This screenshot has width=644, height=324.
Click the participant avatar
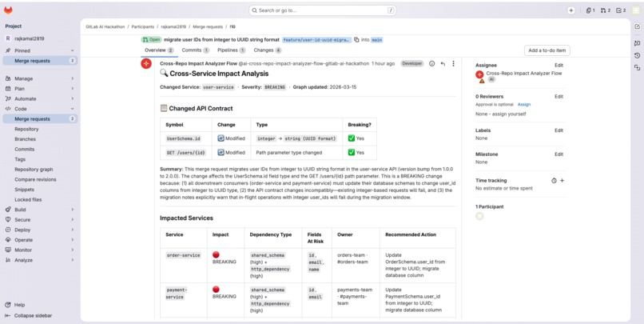[x=479, y=216]
